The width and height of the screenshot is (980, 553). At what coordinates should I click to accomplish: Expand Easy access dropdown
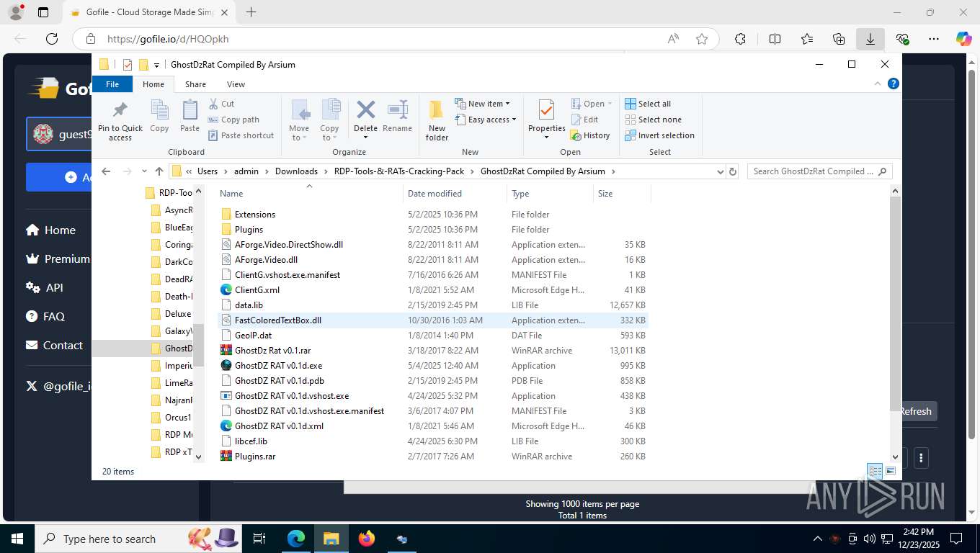click(x=486, y=120)
